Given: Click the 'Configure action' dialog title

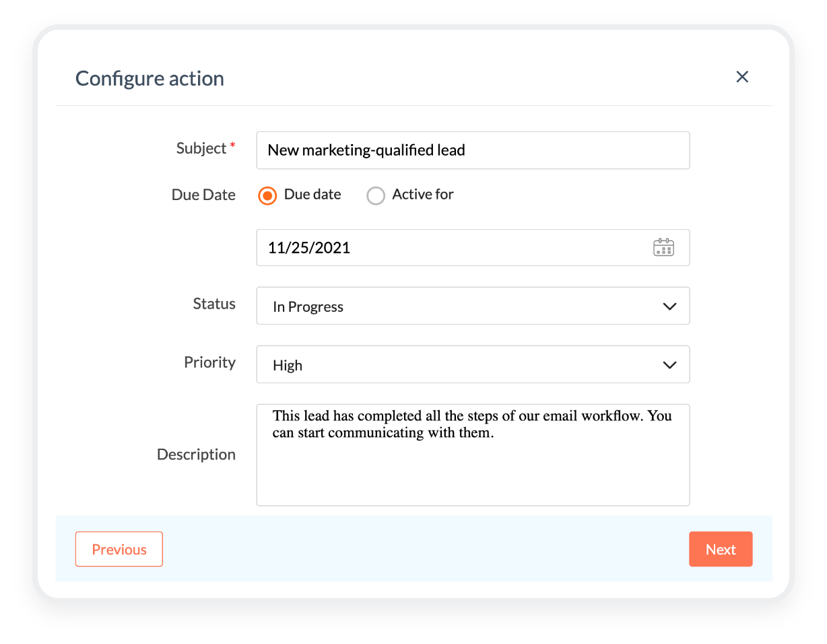Looking at the screenshot, I should (x=150, y=79).
